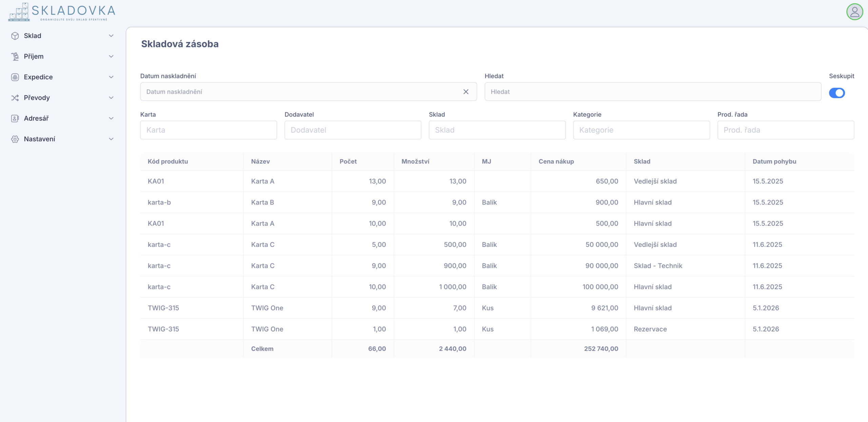Open the Adresář menu item
Screen dimensions: 868x422
pos(36,118)
